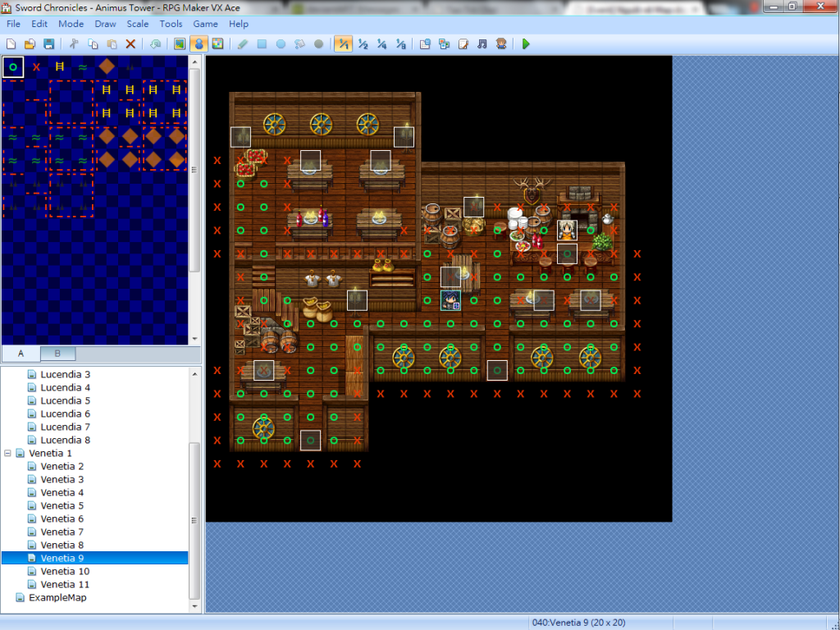Select the Lucendia 6 map
The width and height of the screenshot is (840, 630).
[x=65, y=413]
